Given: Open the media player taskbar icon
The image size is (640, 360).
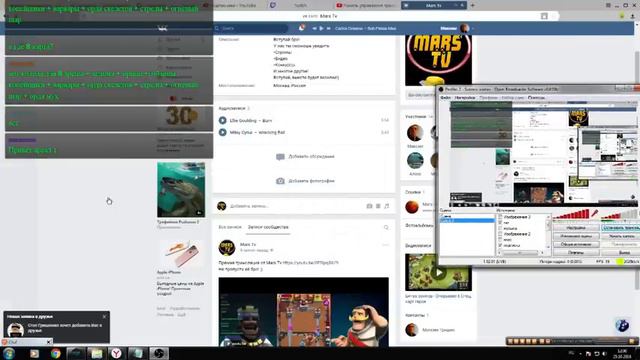Looking at the screenshot, I should (x=34, y=353).
